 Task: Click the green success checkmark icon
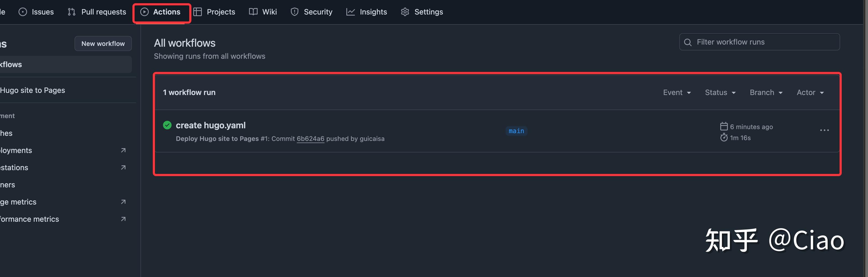point(167,125)
